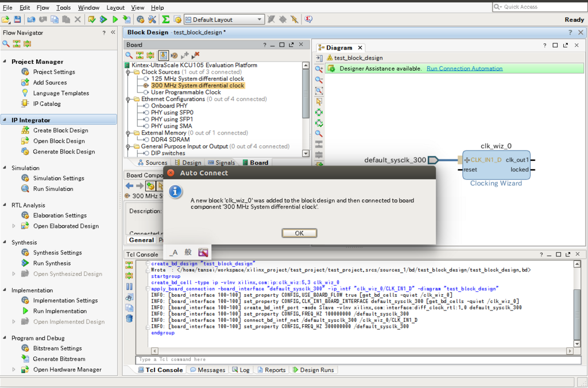Viewport: 588px width, 388px height.
Task: Click the Regenerate Layout icon beside Diagram
Action: [x=319, y=112]
